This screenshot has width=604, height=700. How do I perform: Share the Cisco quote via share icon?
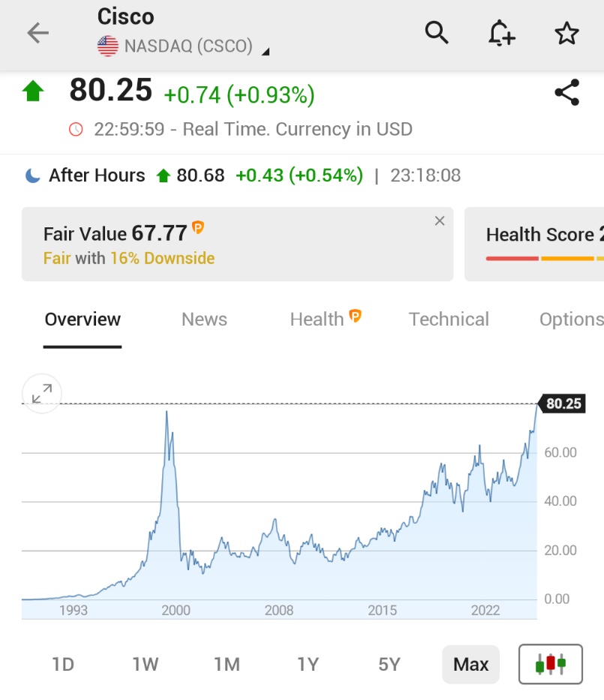point(568,92)
